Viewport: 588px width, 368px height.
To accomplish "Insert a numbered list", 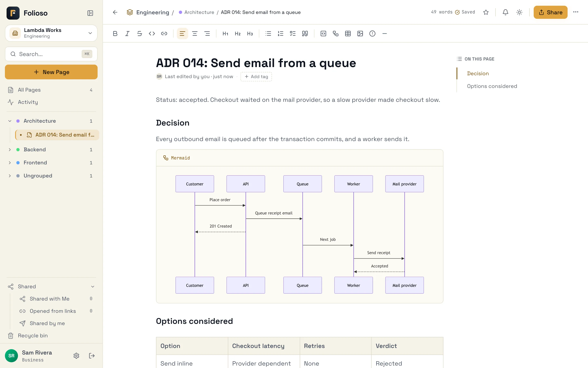I will pos(280,34).
